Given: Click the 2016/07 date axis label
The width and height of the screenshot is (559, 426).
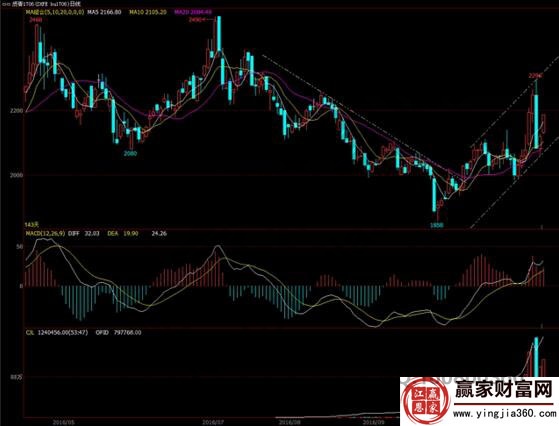Looking at the screenshot, I should pyautogui.click(x=213, y=422).
